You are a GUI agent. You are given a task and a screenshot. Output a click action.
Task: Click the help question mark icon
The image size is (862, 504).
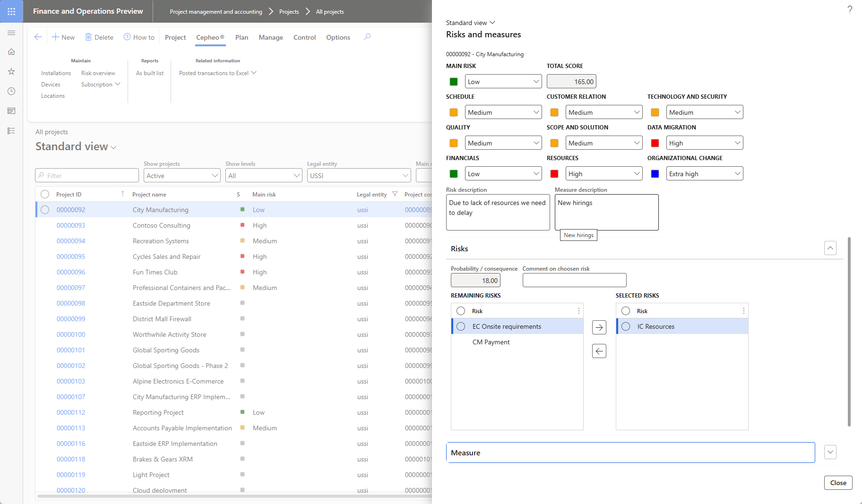[850, 9]
